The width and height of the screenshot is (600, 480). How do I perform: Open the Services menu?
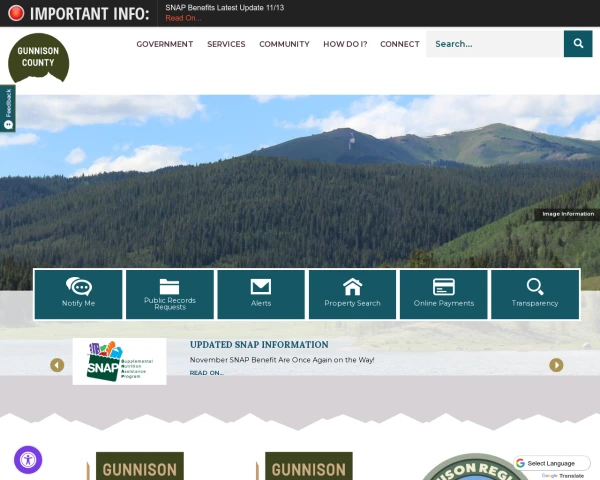coord(226,44)
